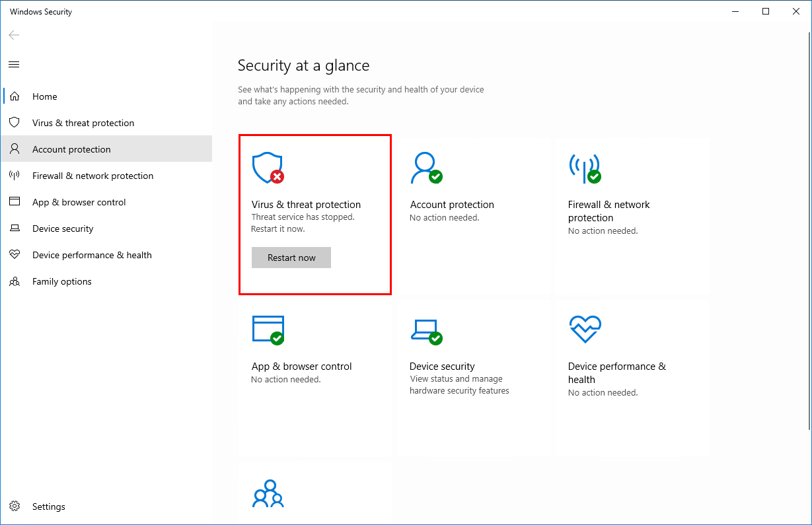The width and height of the screenshot is (812, 525).
Task: Select the Virus & threat protection shield icon
Action: (x=267, y=167)
